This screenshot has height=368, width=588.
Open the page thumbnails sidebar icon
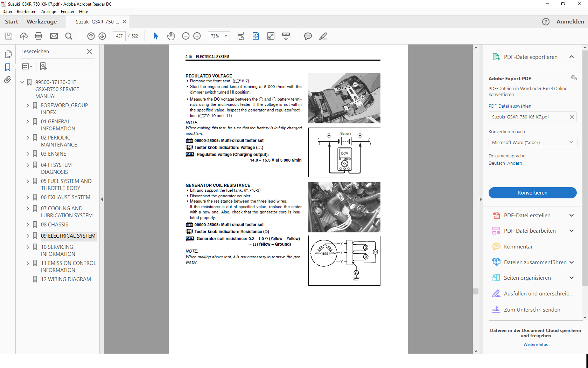pyautogui.click(x=8, y=54)
